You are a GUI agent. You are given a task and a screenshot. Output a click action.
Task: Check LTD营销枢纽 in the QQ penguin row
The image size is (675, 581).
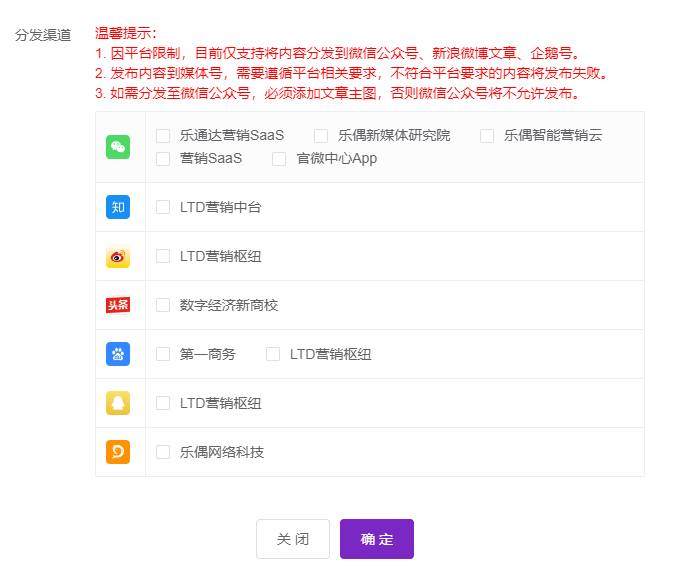click(x=163, y=403)
